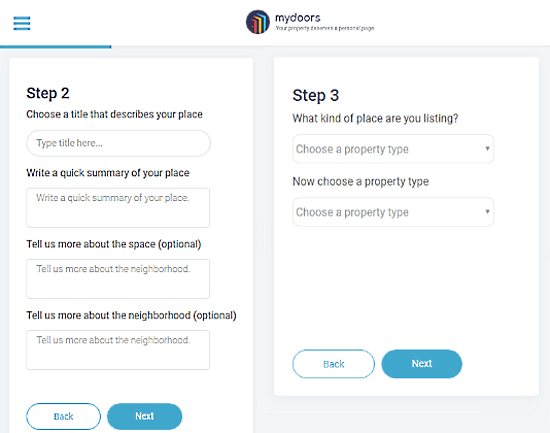The height and width of the screenshot is (433, 550).
Task: Click the arrow of the second property type dropdown
Action: coord(487,212)
